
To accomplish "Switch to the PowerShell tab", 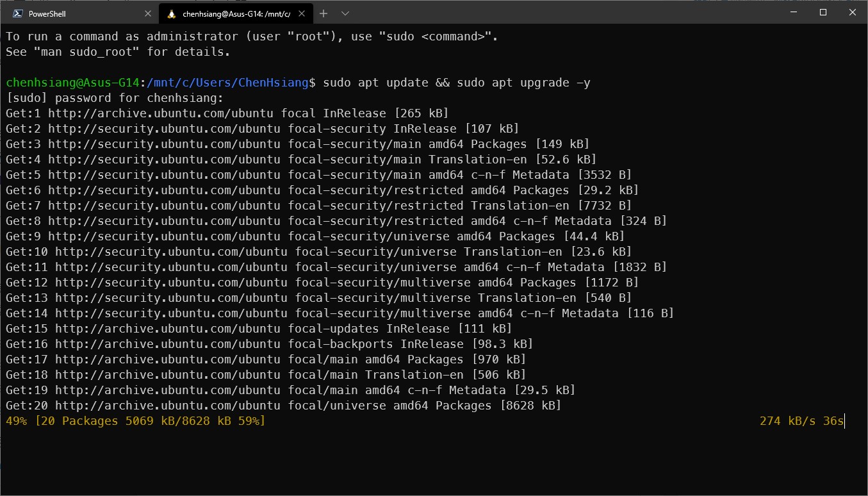I will click(x=81, y=13).
